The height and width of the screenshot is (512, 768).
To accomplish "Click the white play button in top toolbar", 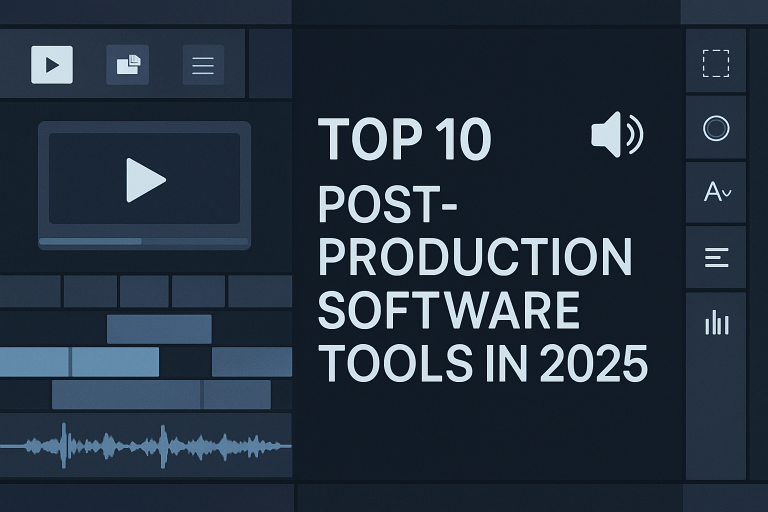I will point(52,65).
